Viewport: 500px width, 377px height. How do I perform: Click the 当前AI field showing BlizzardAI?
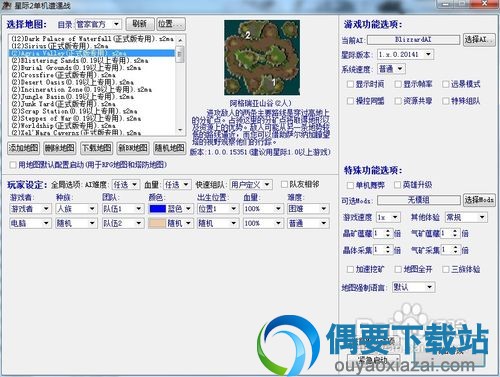(x=413, y=40)
